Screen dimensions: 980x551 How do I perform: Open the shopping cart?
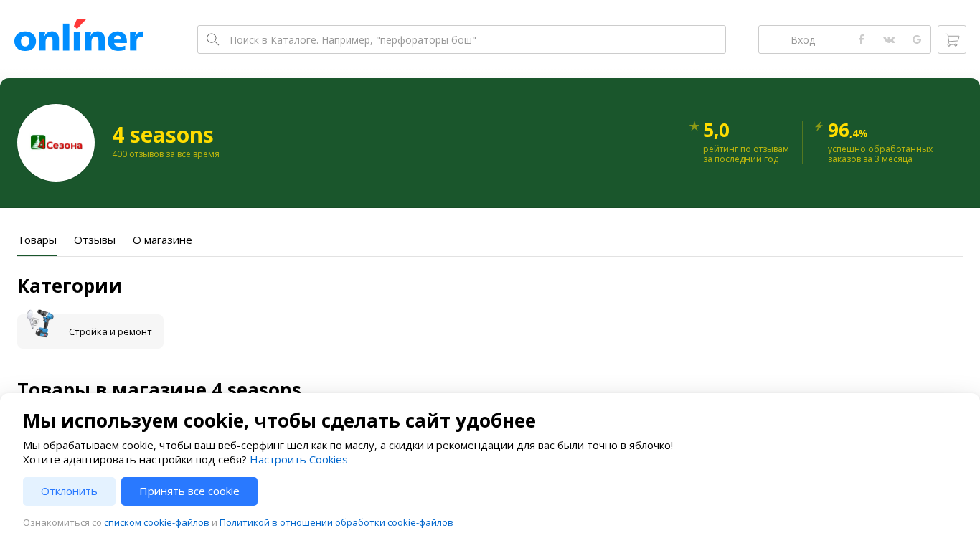952,39
